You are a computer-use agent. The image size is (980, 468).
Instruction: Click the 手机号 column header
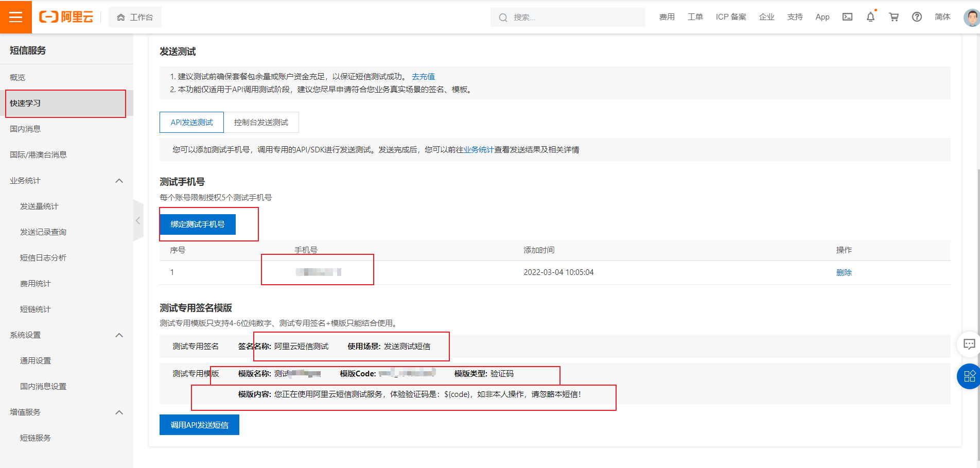[x=306, y=250]
